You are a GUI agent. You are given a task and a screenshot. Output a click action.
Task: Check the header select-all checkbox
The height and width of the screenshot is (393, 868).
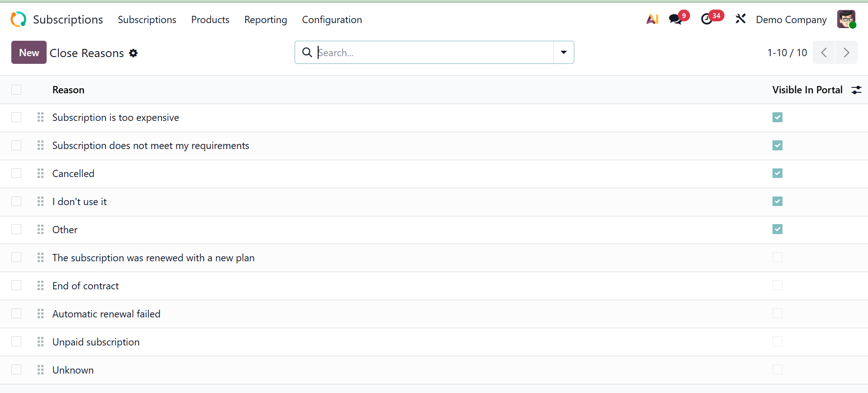coord(16,90)
